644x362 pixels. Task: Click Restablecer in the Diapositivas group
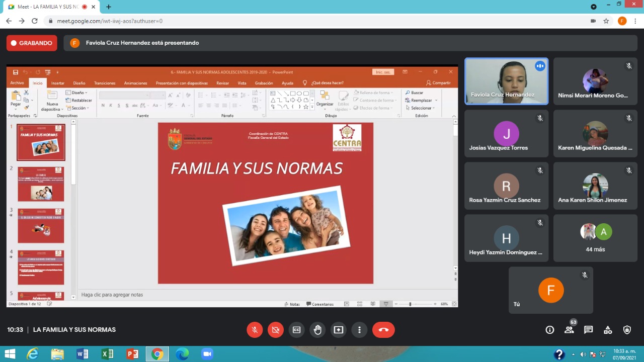[79, 100]
